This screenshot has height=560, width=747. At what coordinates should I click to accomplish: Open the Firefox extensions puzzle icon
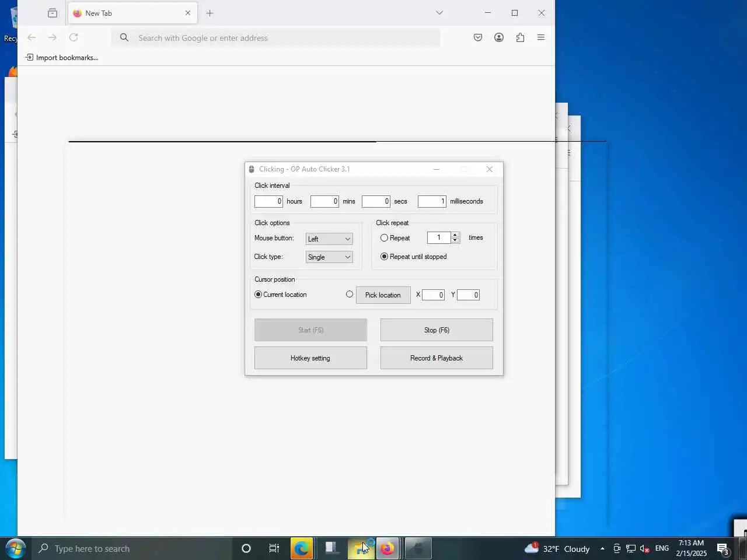[520, 37]
